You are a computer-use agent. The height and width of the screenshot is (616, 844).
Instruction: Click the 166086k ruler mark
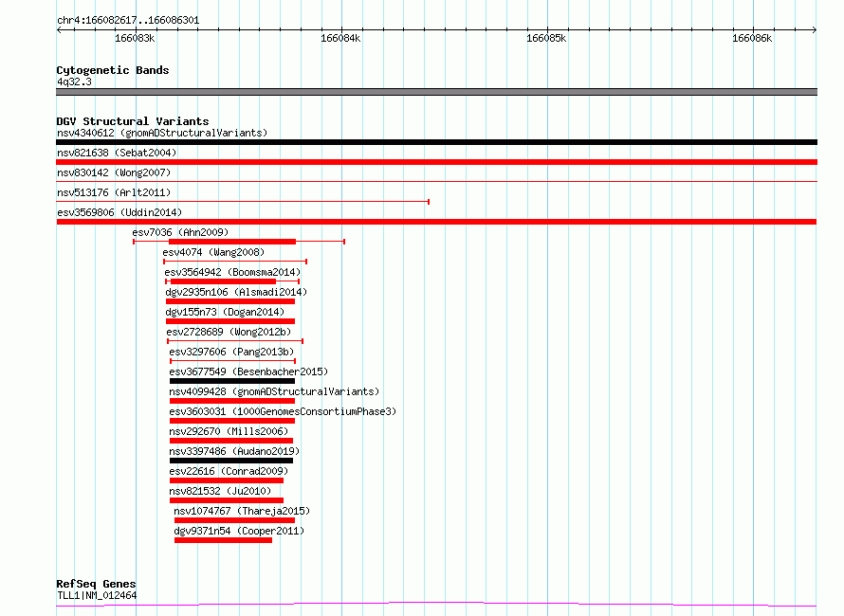[x=752, y=38]
